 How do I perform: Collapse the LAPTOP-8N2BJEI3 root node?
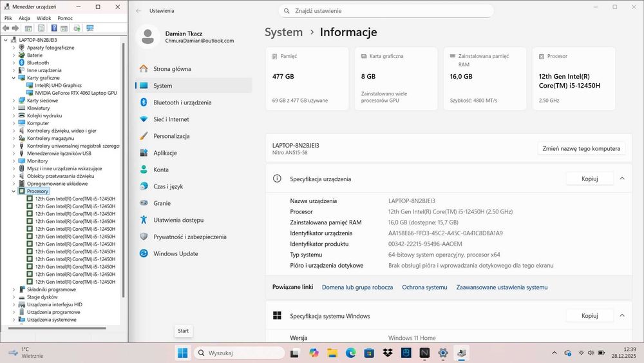[x=6, y=40]
